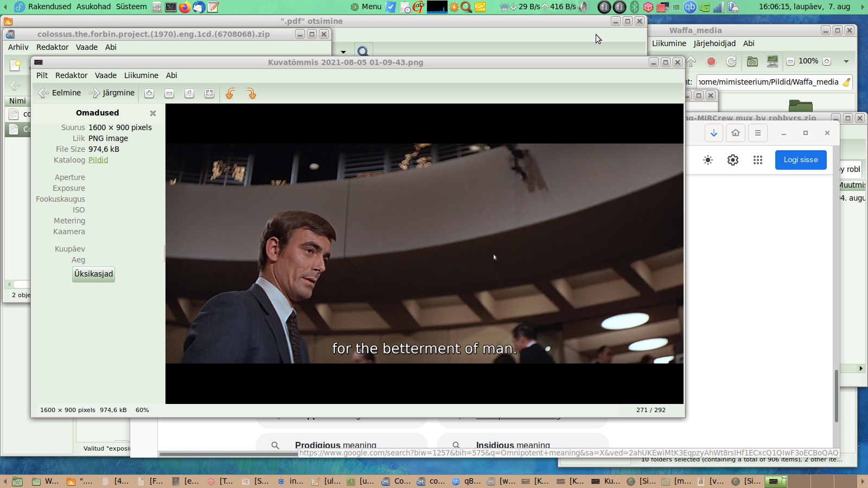Rotate image clockwise in viewer toolbar
This screenshot has width=868, height=488.
251,93
